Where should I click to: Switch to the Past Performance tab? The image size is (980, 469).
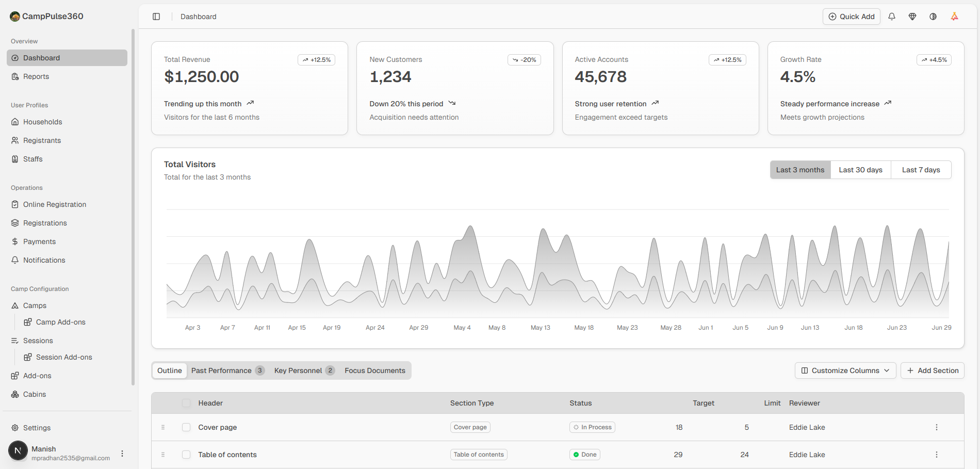[x=227, y=370]
